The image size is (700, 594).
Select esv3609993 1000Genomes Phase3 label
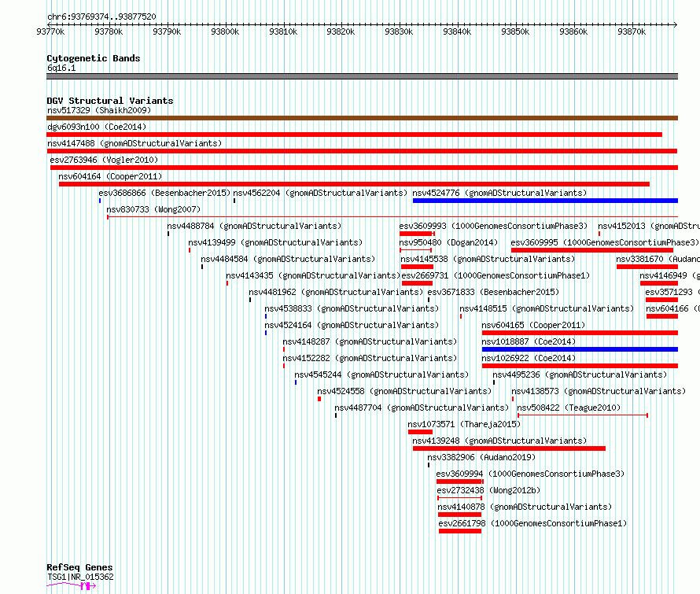tap(493, 226)
